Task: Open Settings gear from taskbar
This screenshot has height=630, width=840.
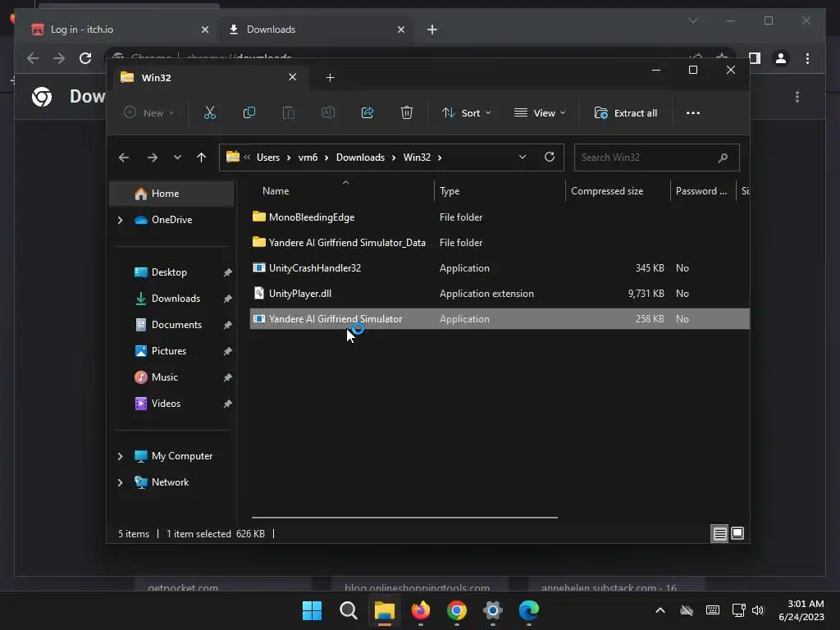Action: click(492, 610)
